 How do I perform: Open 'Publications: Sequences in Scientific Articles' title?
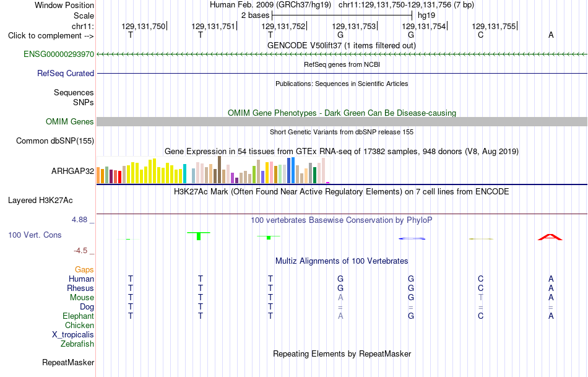click(342, 84)
